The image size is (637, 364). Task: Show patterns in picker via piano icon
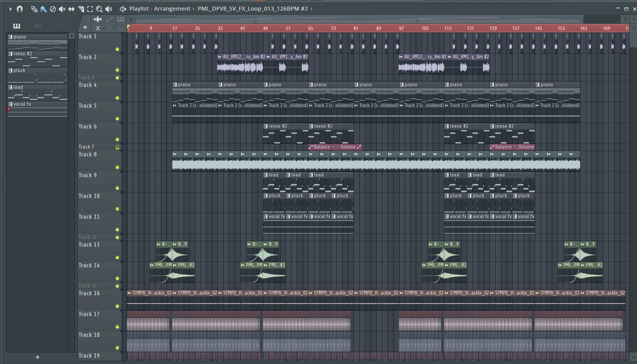[x=17, y=26]
